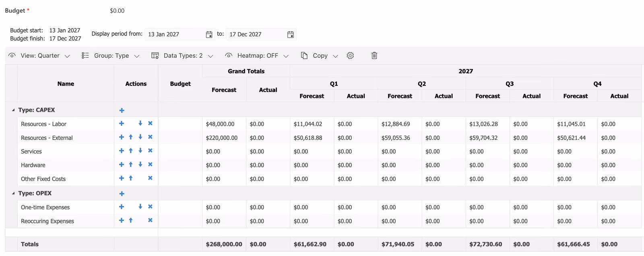The width and height of the screenshot is (644, 256).
Task: Click the Grand Totals header
Action: (246, 71)
